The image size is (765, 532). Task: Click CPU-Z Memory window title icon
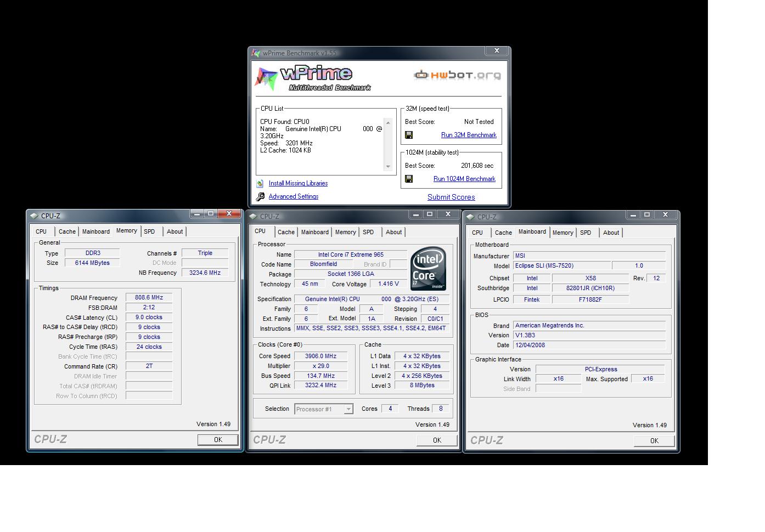(34, 216)
